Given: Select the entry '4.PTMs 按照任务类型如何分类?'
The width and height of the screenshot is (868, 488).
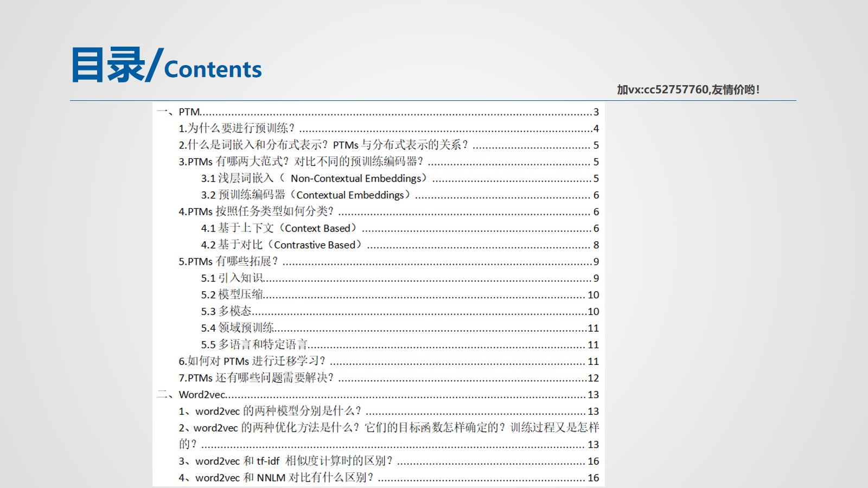Looking at the screenshot, I should [389, 211].
